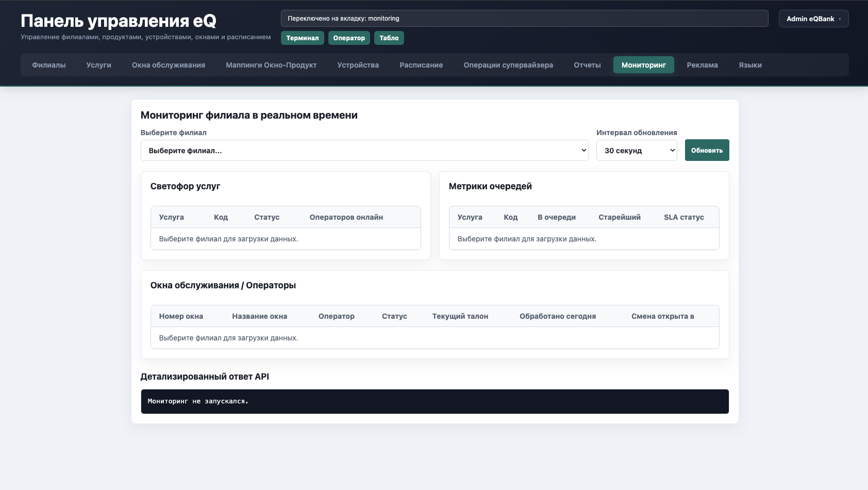Click the Табло button
The width and height of the screenshot is (868, 490).
389,38
